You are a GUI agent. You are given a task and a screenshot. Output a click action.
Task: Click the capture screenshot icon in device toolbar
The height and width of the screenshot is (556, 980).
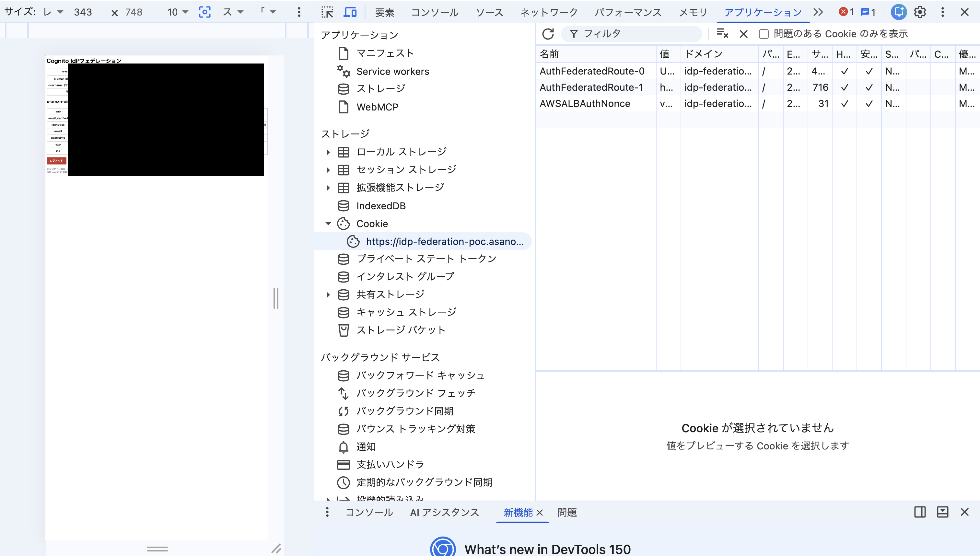coord(205,12)
